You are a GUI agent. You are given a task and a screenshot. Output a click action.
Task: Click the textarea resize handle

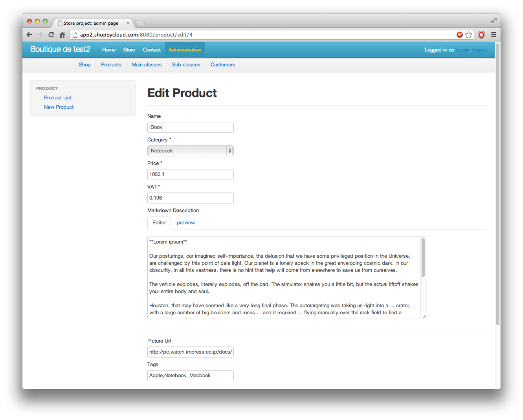pyautogui.click(x=424, y=316)
